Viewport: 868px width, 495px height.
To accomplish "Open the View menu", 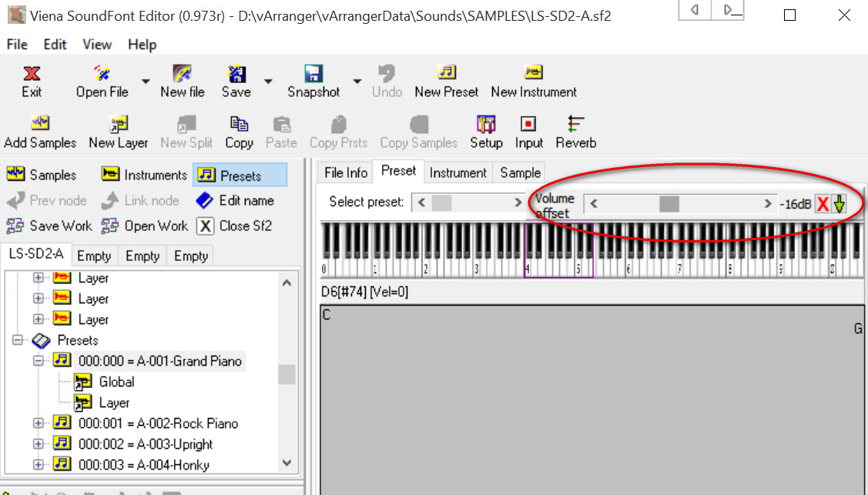I will coord(97,44).
